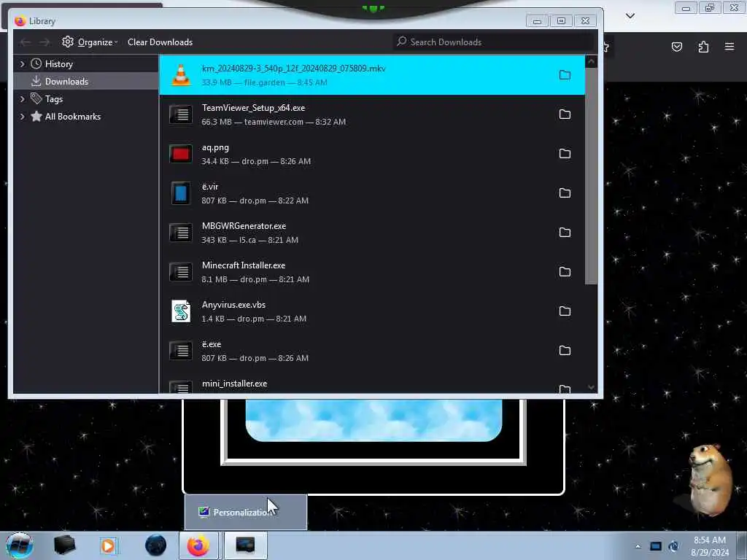Expand the All Bookmarks tree node
747x560 pixels.
[x=22, y=116]
